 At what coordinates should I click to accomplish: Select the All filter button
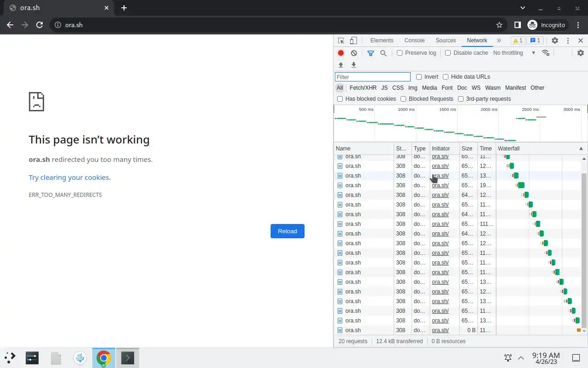340,88
